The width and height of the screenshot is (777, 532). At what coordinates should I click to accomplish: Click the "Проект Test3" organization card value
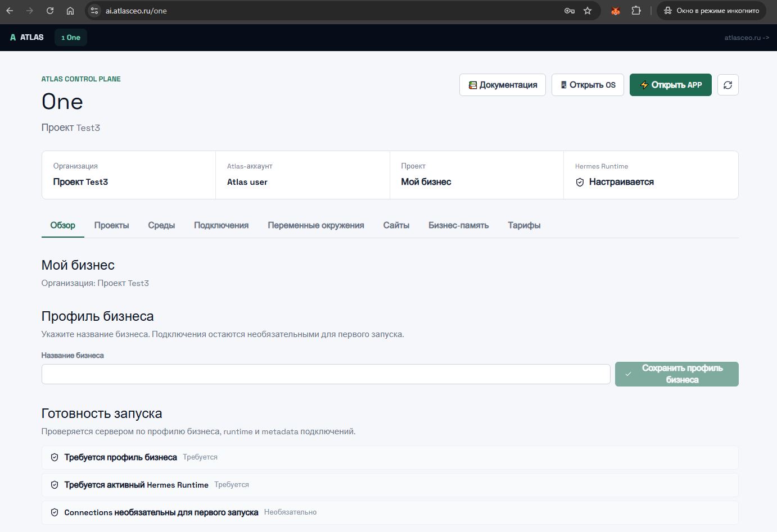pyautogui.click(x=80, y=182)
